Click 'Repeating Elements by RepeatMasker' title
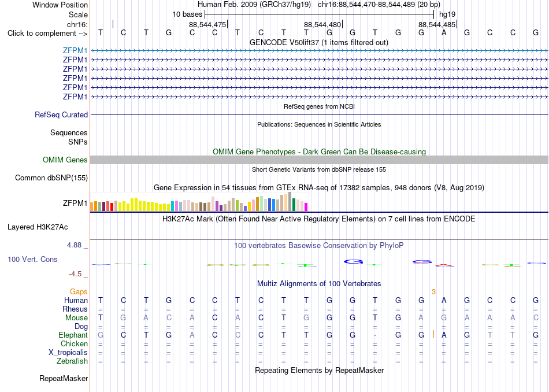 (x=319, y=370)
